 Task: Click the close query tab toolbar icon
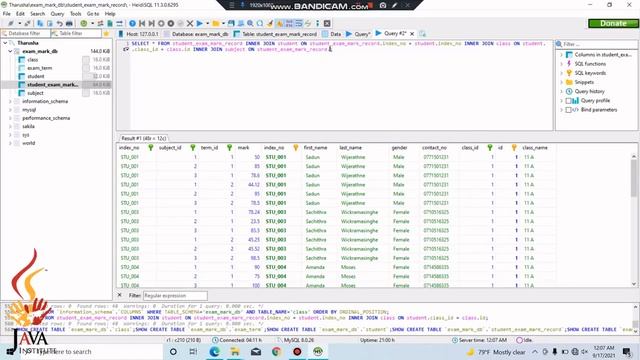(x=327, y=24)
